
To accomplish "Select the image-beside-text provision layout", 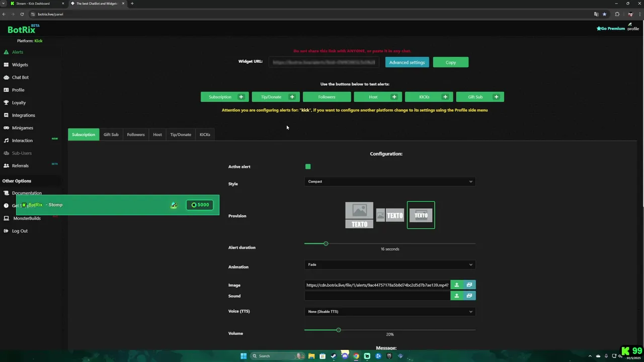I will click(390, 215).
